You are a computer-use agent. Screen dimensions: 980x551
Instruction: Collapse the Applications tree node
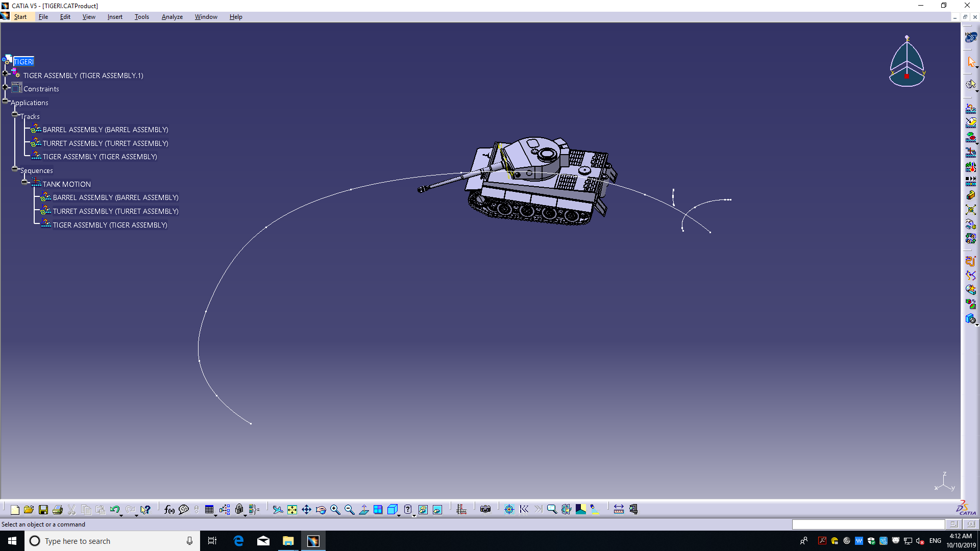click(x=5, y=101)
